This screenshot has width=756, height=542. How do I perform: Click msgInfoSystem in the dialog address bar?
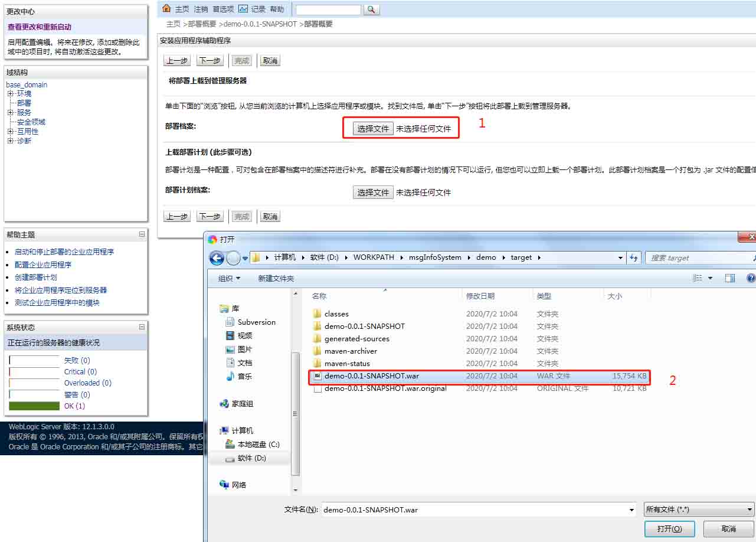[x=435, y=257]
